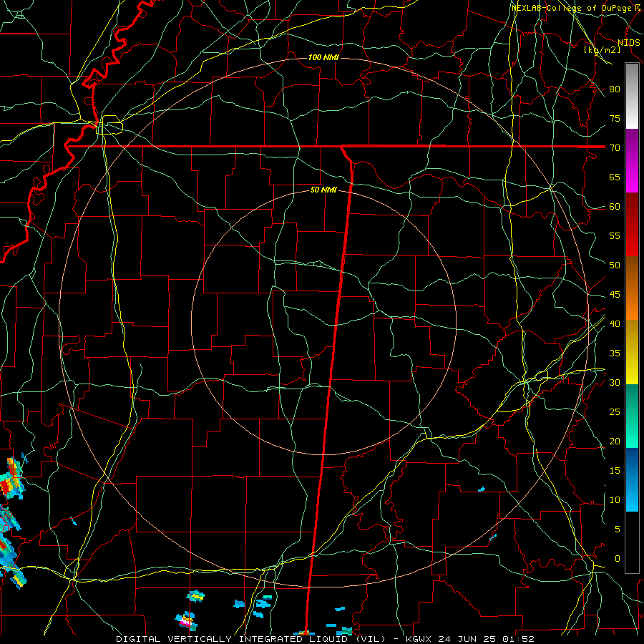Pick the red segment of the color scale

632,225
